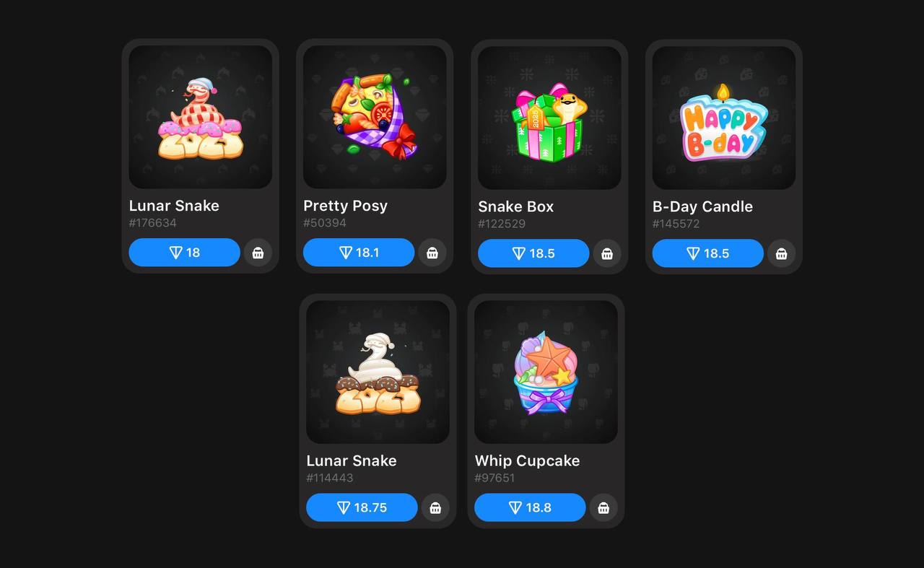Buy Lunar Snake for 18 TON
Screen dimensions: 924x568
click(184, 253)
